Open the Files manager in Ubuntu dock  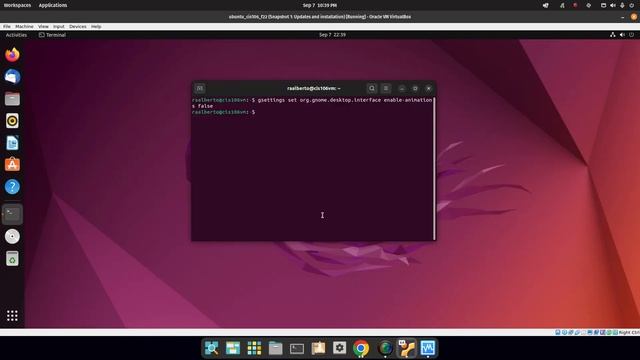(x=12, y=98)
